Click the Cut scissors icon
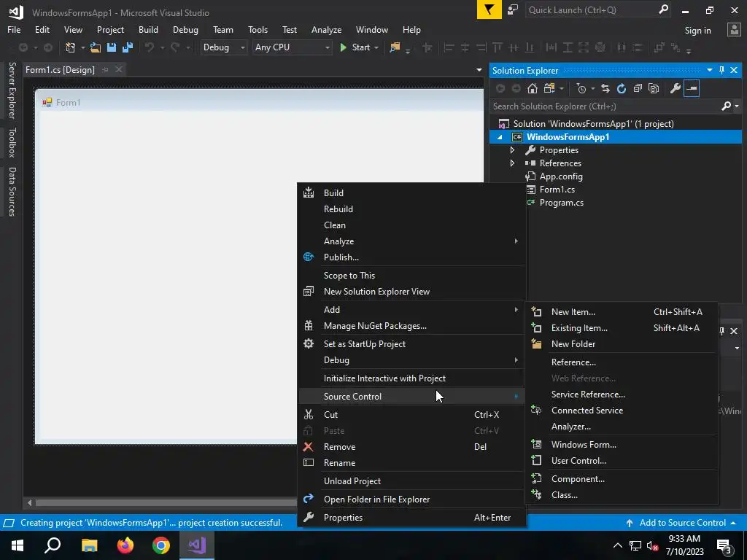 pyautogui.click(x=309, y=414)
